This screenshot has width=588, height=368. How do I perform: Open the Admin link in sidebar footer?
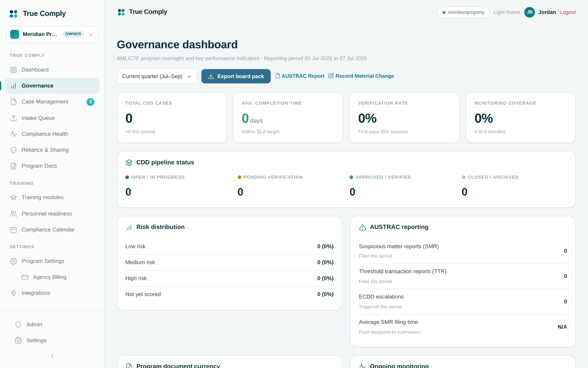click(x=52, y=324)
